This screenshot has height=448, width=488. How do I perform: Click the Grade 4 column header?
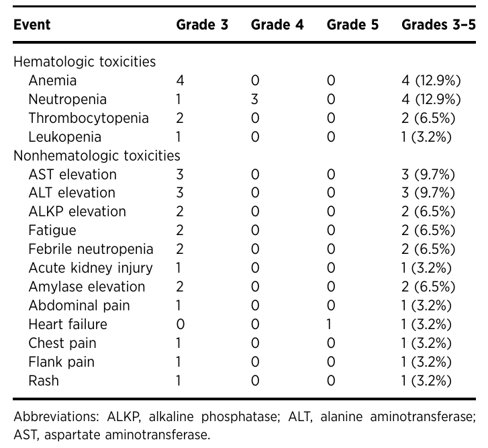click(277, 25)
